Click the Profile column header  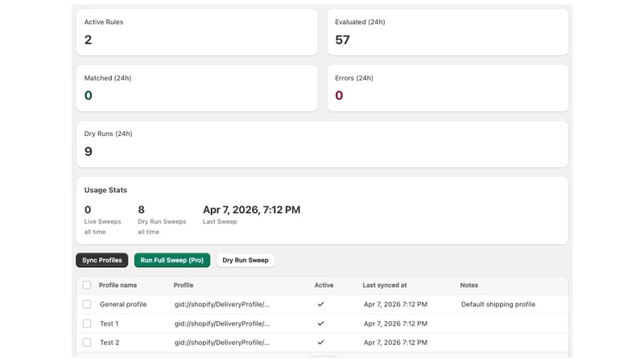pos(184,285)
